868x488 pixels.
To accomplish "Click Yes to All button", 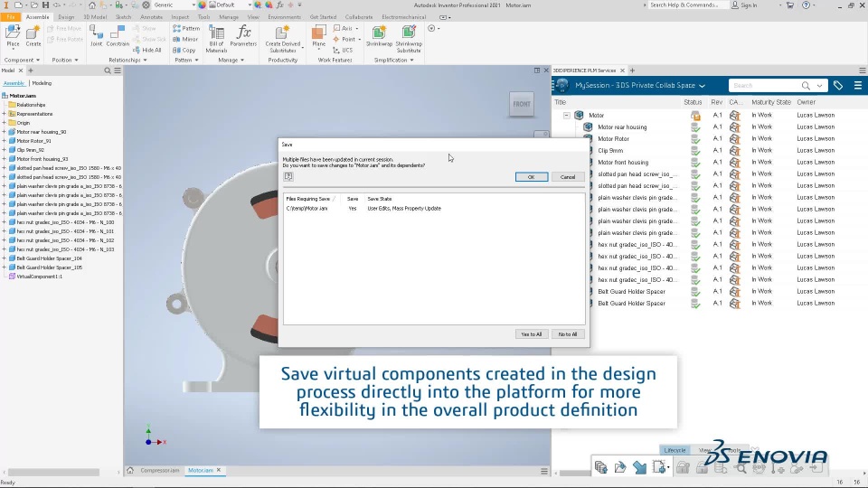I will click(532, 334).
